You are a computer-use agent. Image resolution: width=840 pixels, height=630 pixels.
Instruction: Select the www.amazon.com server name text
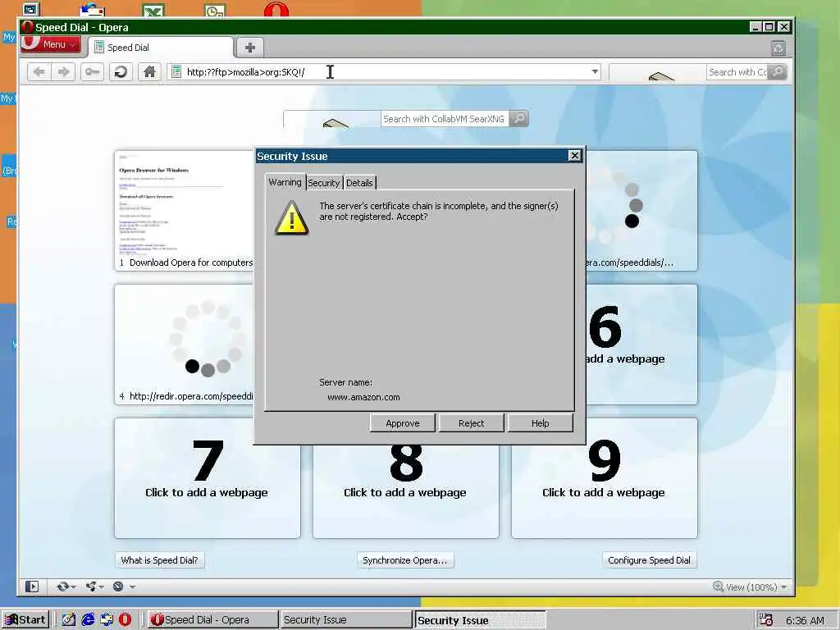click(363, 397)
